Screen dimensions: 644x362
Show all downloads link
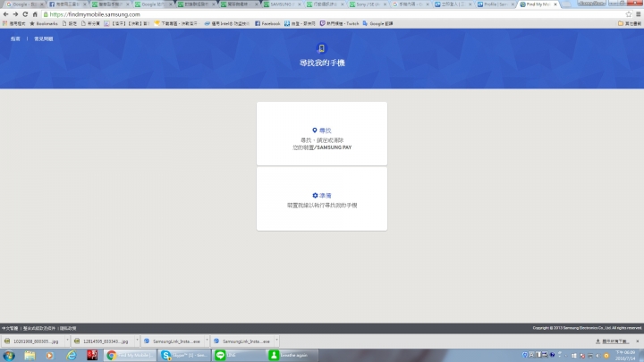tap(612, 341)
